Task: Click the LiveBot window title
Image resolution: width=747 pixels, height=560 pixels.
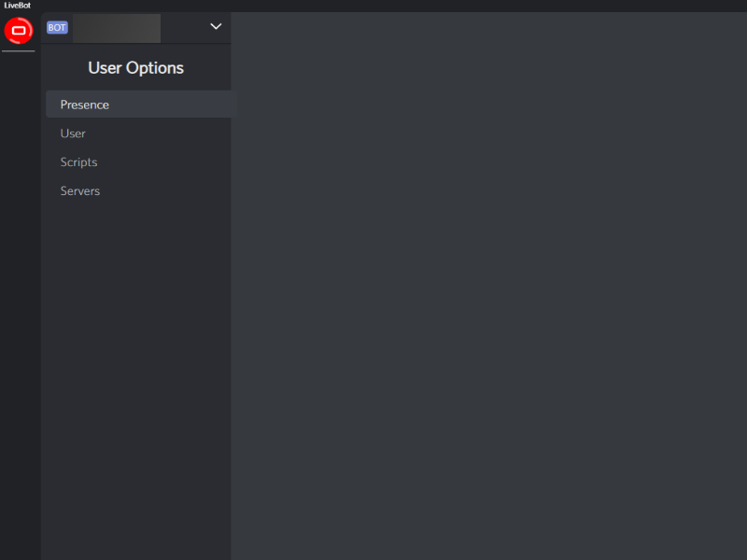Action: (19, 5)
